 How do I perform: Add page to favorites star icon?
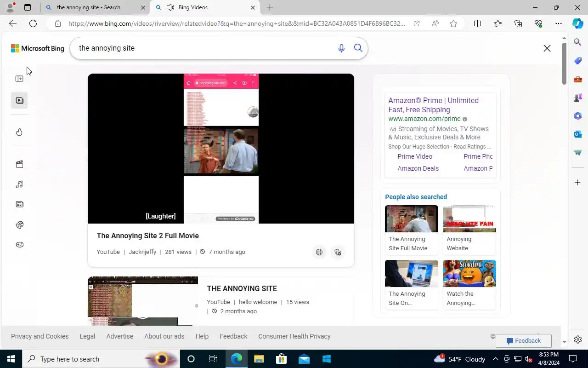click(x=453, y=23)
